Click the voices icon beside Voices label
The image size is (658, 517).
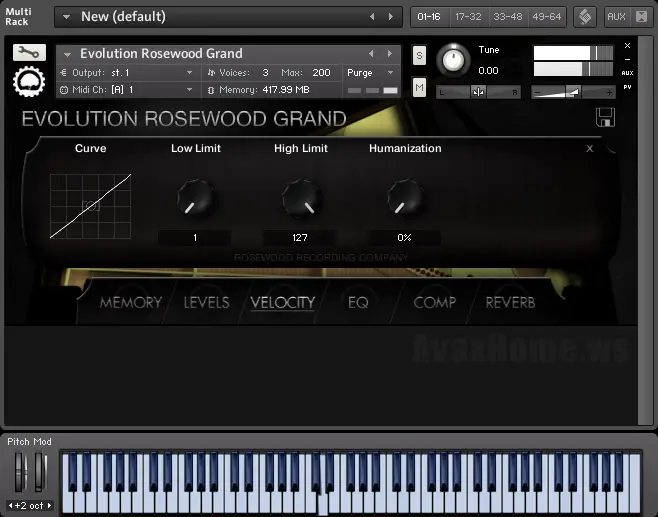(x=211, y=73)
